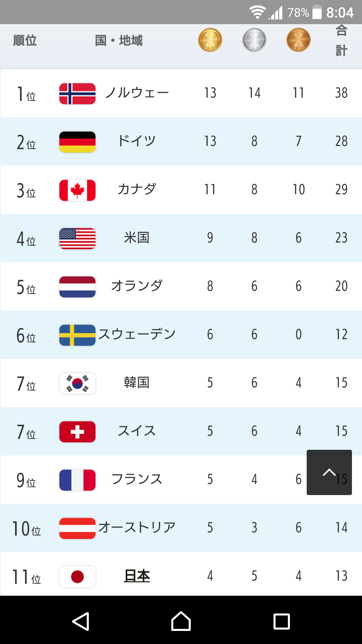Screen dimensions: 362x644
Task: Tap the South Korea flag icon
Action: click(77, 383)
